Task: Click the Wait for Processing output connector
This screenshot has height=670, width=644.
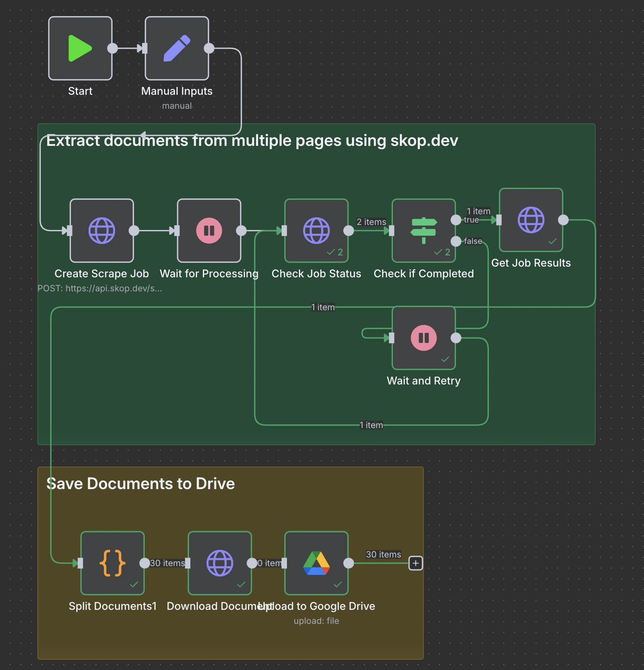Action: click(x=241, y=231)
